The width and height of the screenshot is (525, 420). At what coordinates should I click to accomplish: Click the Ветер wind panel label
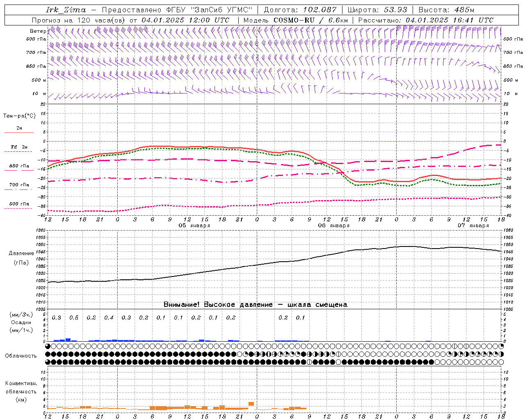click(x=38, y=31)
